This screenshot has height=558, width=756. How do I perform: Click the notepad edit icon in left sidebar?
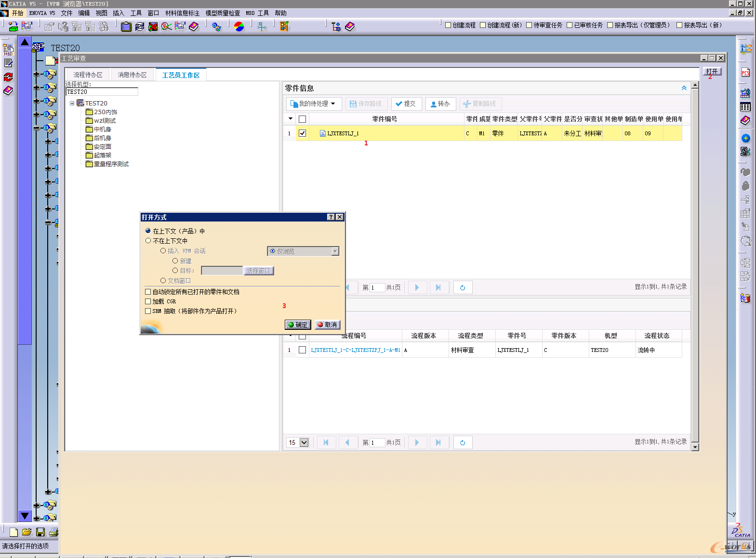[x=8, y=63]
